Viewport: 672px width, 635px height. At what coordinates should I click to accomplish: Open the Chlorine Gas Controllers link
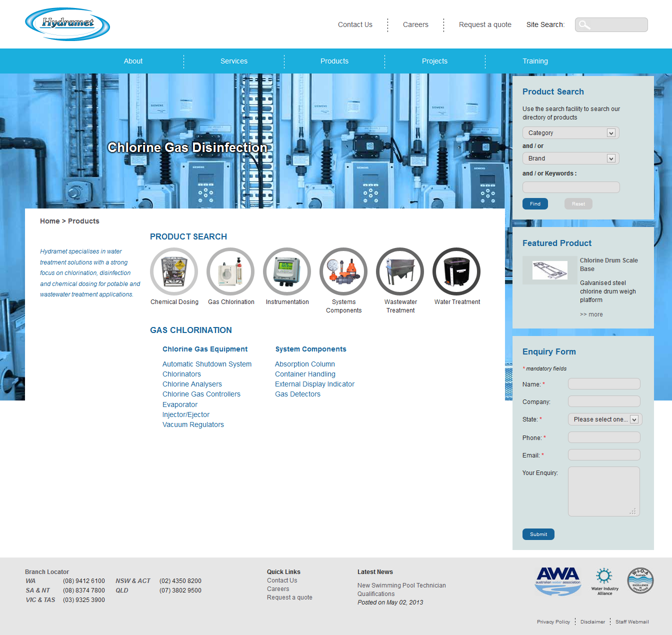click(x=201, y=394)
